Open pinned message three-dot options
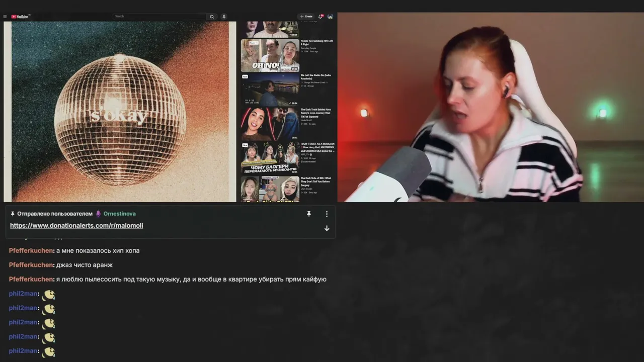644x362 pixels. [x=327, y=214]
